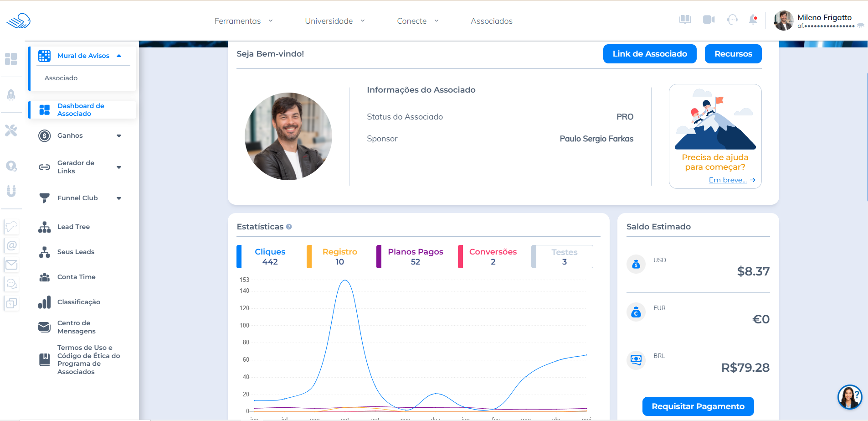Screen dimensions: 868x421
Task: Open the Associados top menu item
Action: pyautogui.click(x=491, y=21)
